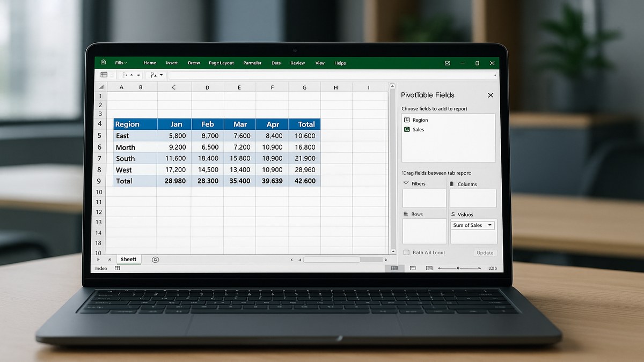Click the Update button in the pane
The width and height of the screenshot is (644, 362).
pyautogui.click(x=485, y=253)
